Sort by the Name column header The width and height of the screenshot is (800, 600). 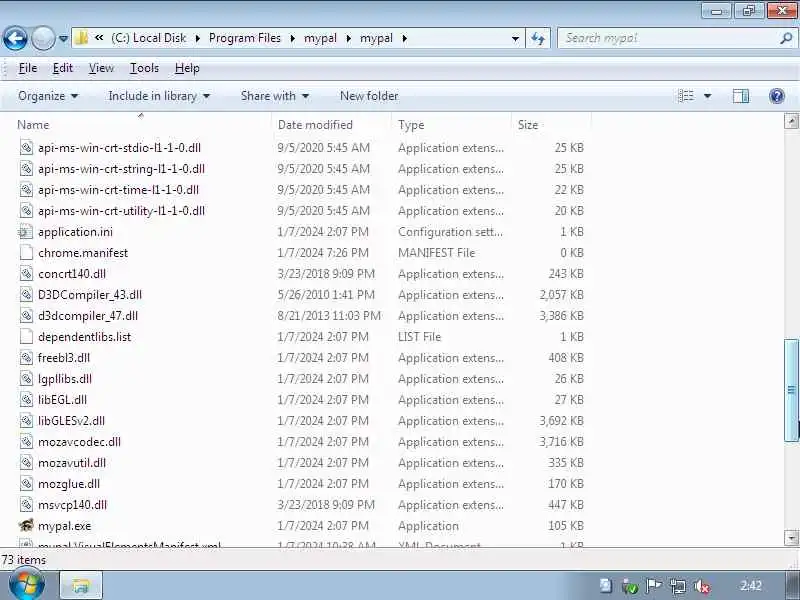click(x=34, y=125)
